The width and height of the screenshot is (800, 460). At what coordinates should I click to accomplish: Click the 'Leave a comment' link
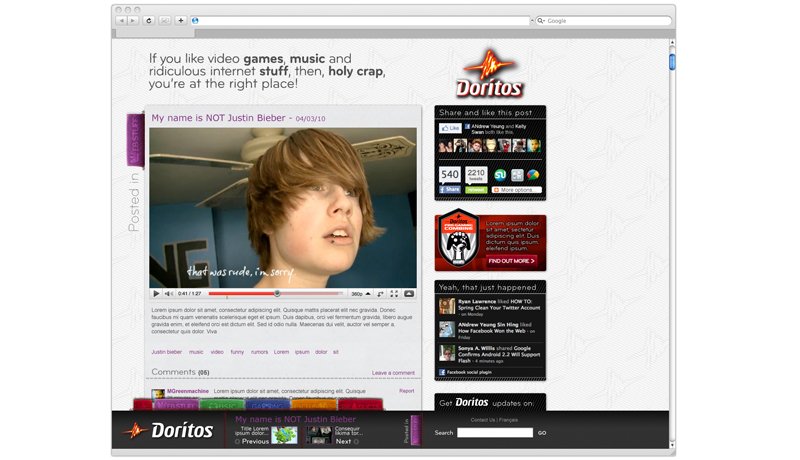[393, 373]
